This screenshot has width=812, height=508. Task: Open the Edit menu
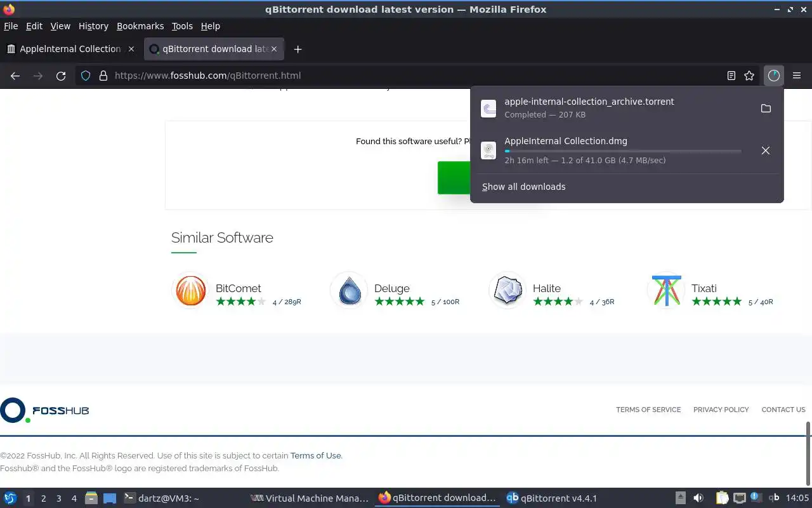(x=34, y=26)
